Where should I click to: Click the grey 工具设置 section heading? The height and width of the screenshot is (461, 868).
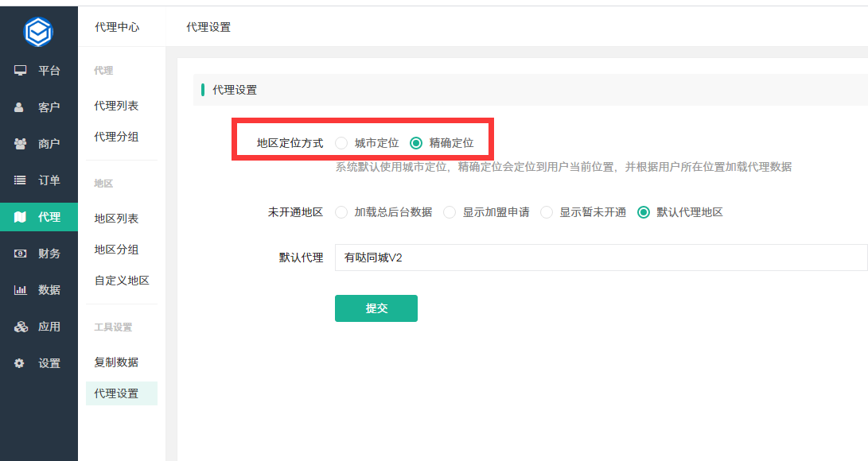point(113,327)
